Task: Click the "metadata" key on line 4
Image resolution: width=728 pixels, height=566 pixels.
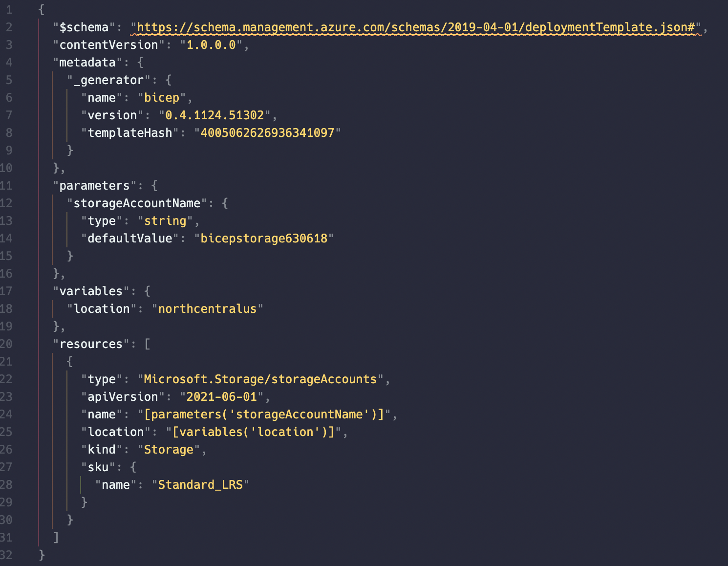Action: [x=87, y=63]
